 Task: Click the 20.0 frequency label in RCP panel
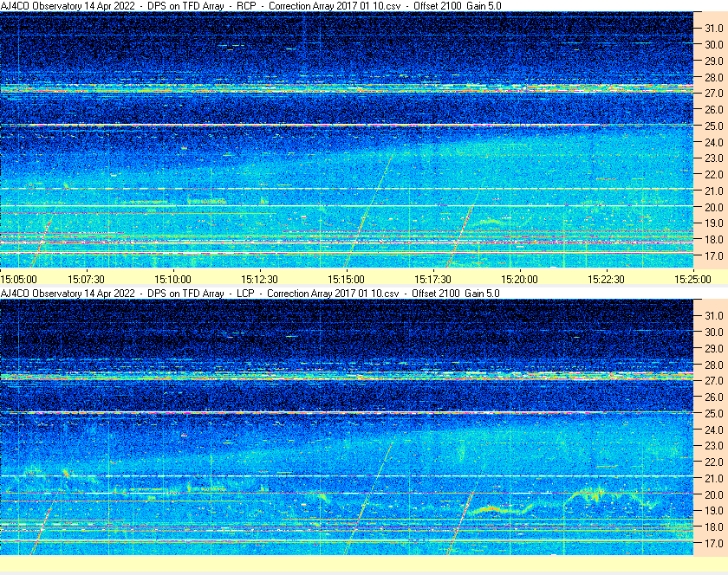pyautogui.click(x=714, y=207)
